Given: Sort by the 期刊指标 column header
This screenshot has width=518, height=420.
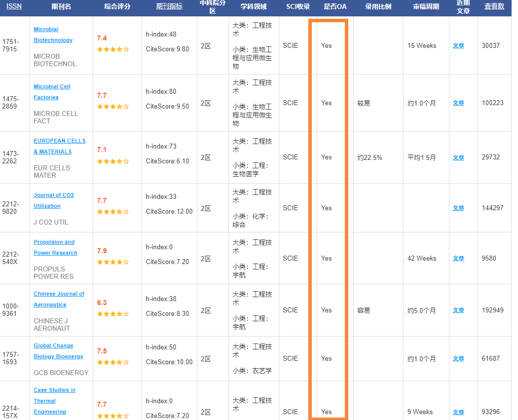Looking at the screenshot, I should point(169,6).
